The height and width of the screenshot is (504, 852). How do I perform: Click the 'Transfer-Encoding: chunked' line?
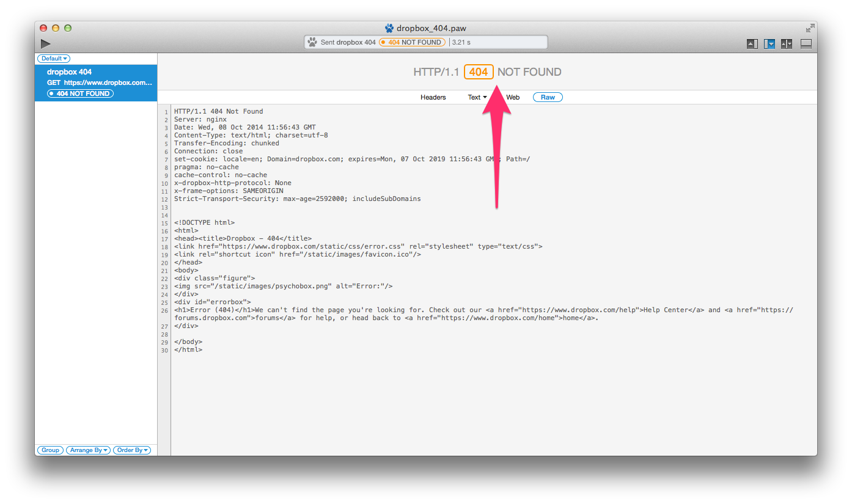point(227,144)
